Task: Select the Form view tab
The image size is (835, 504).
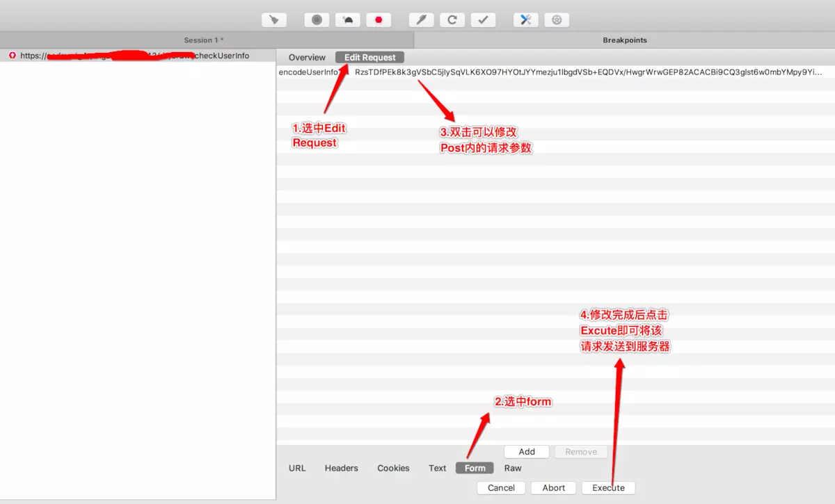Action: click(x=475, y=468)
